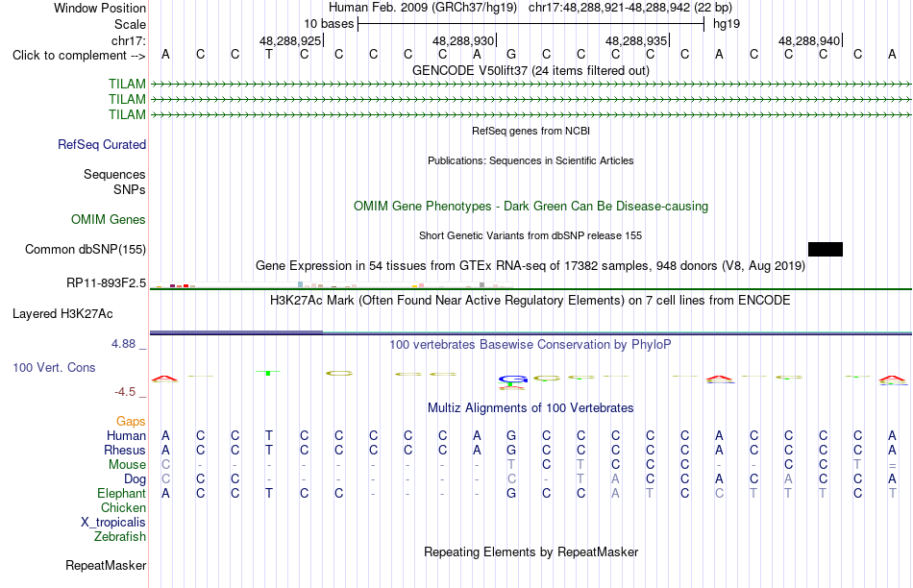The image size is (913, 588).
Task: Open the Layered H3K27Ac track label
Action: pyautogui.click(x=62, y=314)
